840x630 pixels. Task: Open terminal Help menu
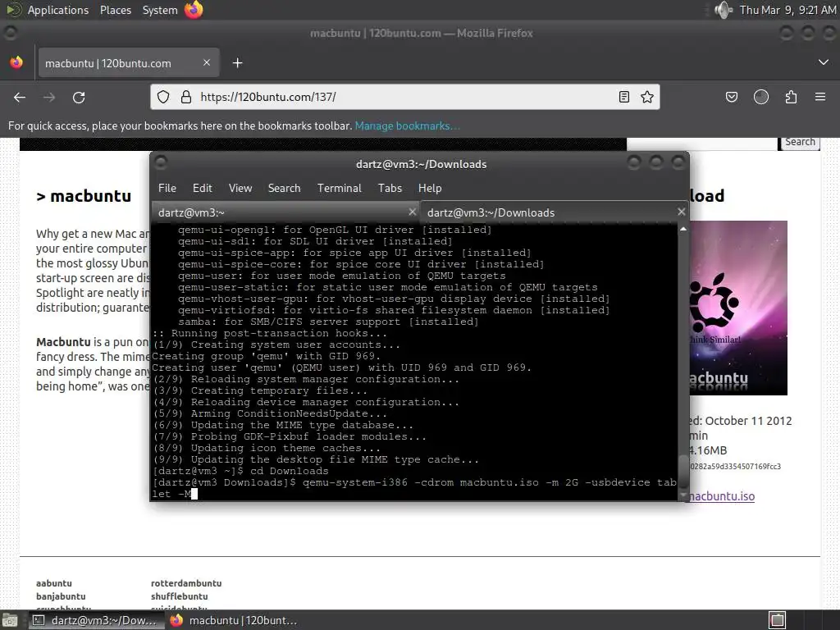[430, 188]
